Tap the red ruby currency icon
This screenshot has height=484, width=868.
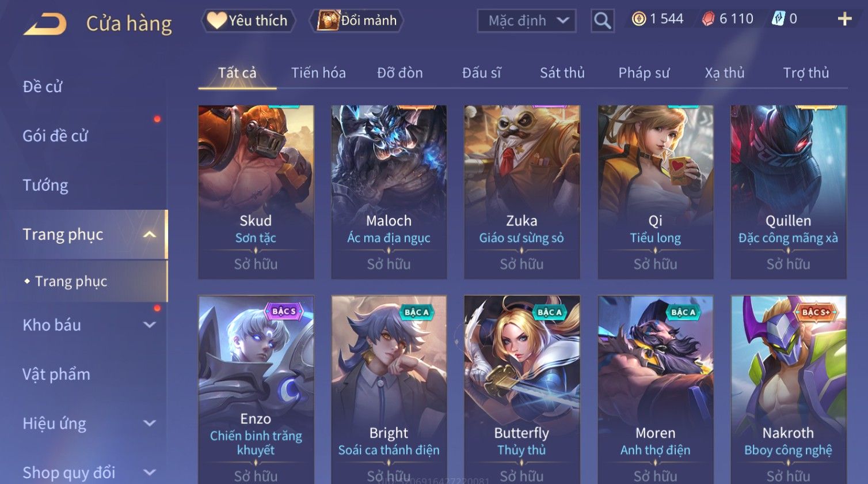coord(708,19)
